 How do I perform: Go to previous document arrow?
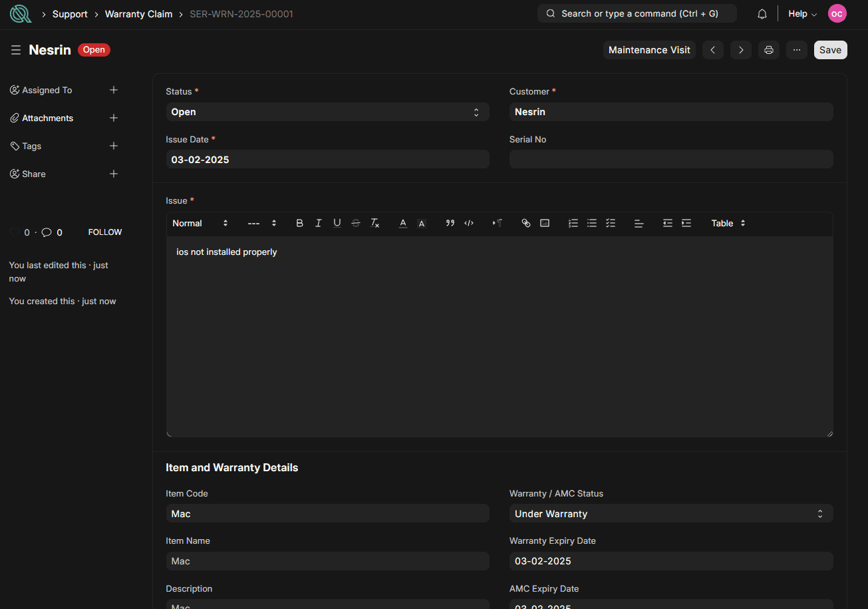click(713, 50)
